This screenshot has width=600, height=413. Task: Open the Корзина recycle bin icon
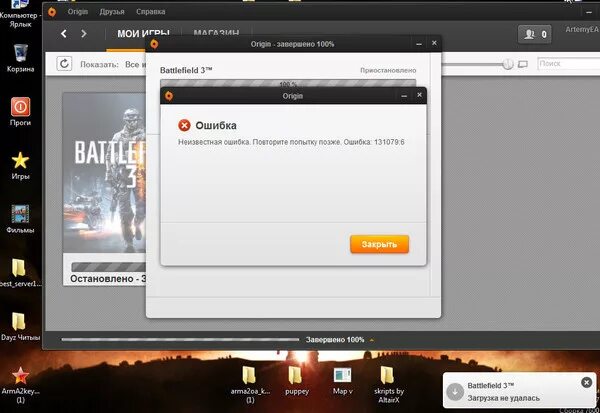coord(20,58)
